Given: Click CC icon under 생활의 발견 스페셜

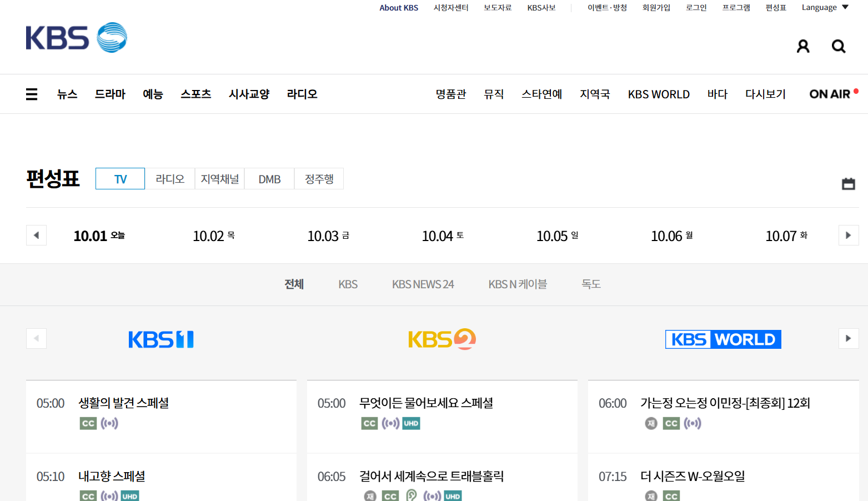Looking at the screenshot, I should [88, 423].
